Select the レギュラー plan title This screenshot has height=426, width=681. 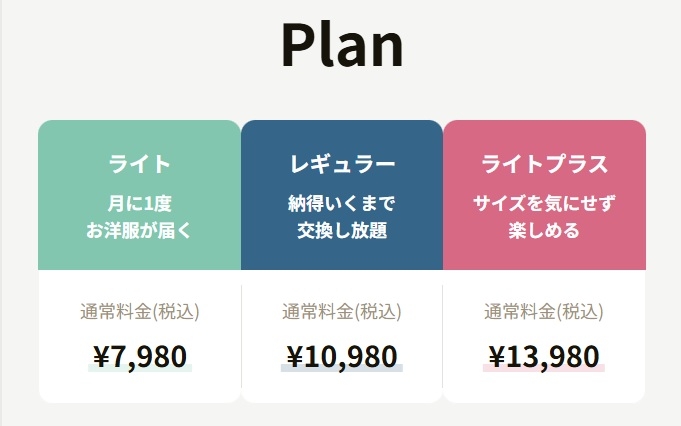pos(342,164)
